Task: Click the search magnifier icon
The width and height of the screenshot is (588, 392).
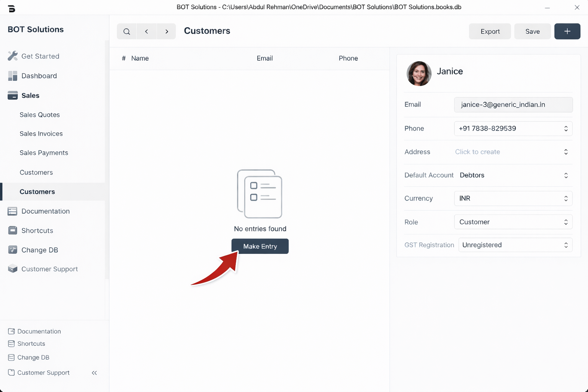Action: coord(127,31)
